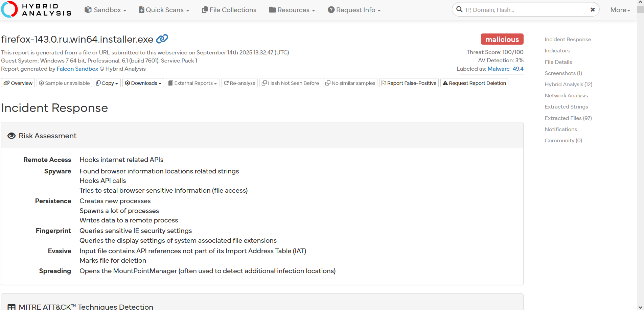Image resolution: width=644 pixels, height=310 pixels.
Task: Click the Sandbox cube icon
Action: click(x=88, y=10)
